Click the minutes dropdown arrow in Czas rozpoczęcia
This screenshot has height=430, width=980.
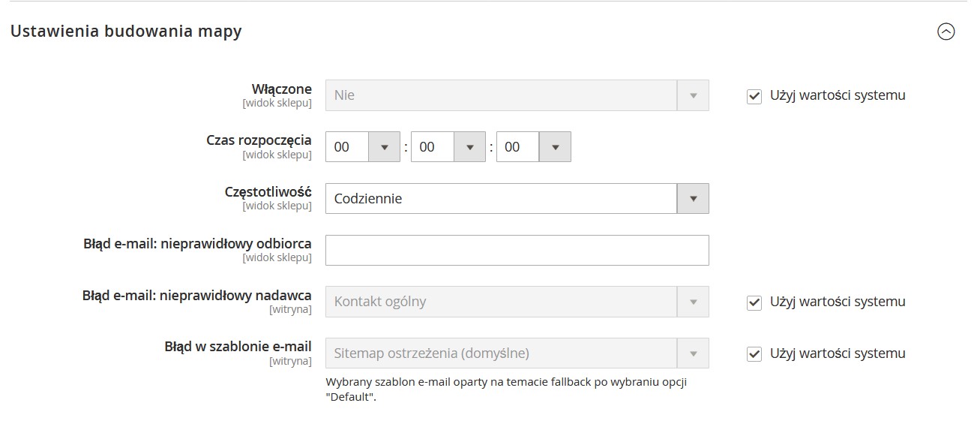click(x=469, y=147)
